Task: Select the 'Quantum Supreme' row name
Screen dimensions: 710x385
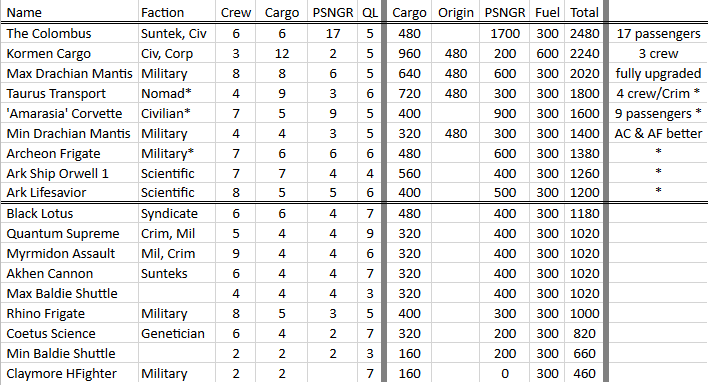Action: coord(69,233)
